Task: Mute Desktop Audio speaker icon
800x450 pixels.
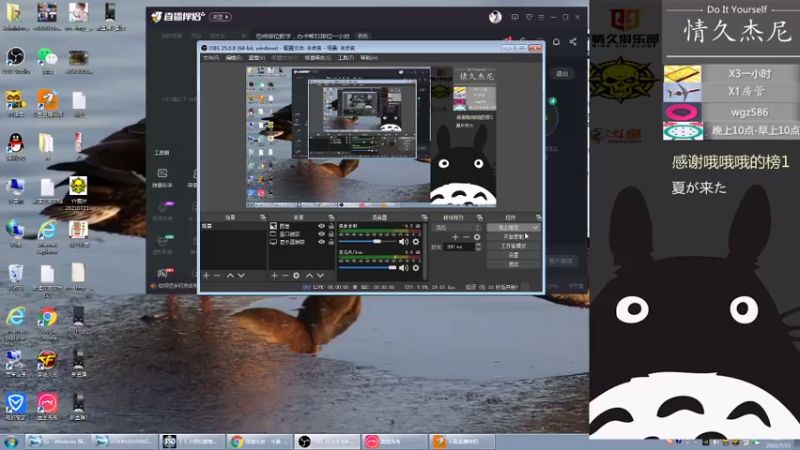Action: click(x=404, y=242)
